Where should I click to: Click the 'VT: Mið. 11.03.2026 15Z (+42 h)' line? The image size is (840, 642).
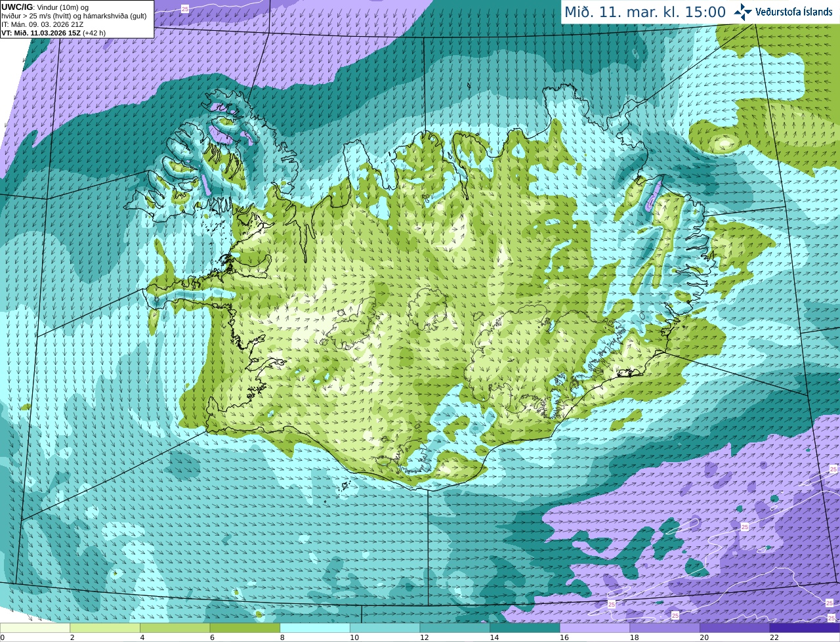(53, 33)
